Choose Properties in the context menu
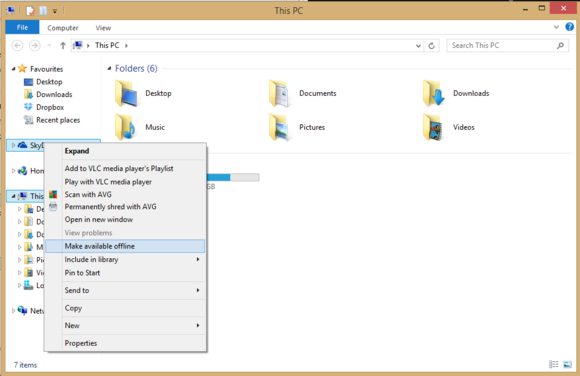Viewport: 580px width, 376px height. (x=125, y=343)
